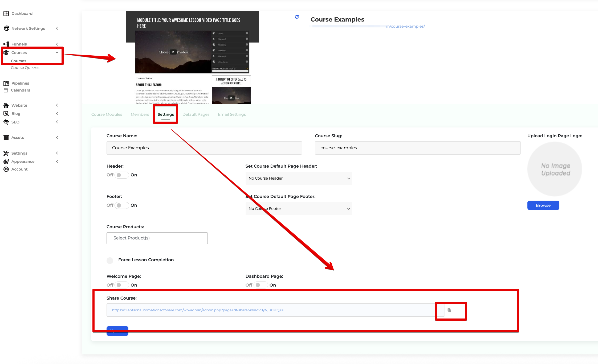Turn on the Header toggle
Image resolution: width=598 pixels, height=364 pixels.
coord(121,175)
